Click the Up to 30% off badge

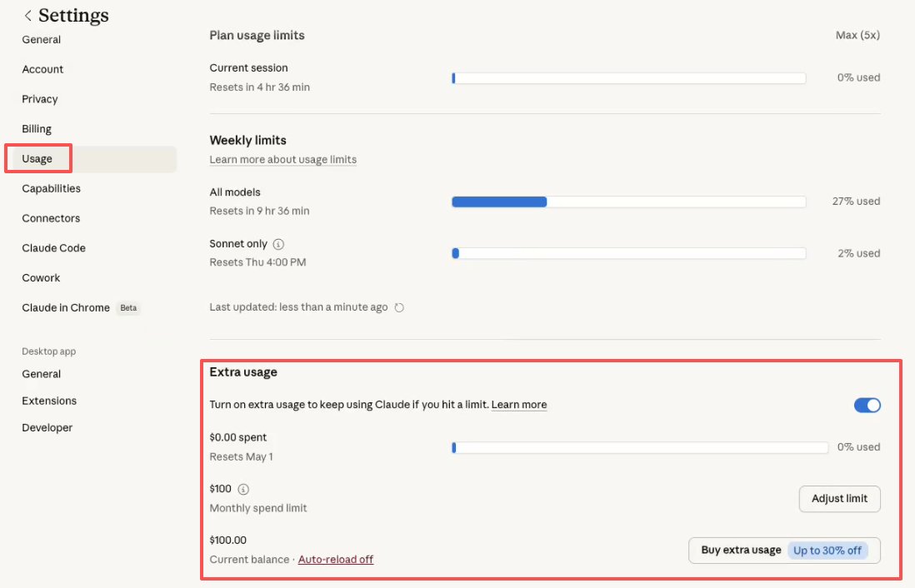click(827, 550)
